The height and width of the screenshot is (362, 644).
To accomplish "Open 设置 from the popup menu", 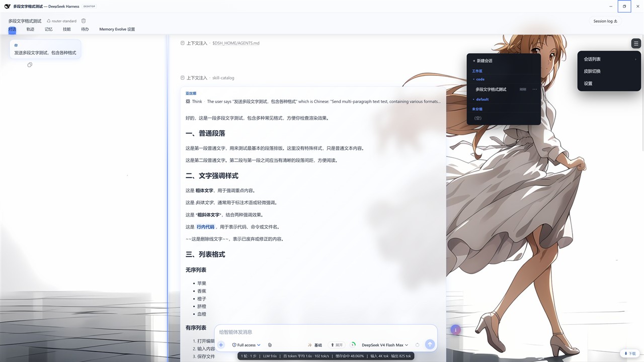I will point(609,83).
